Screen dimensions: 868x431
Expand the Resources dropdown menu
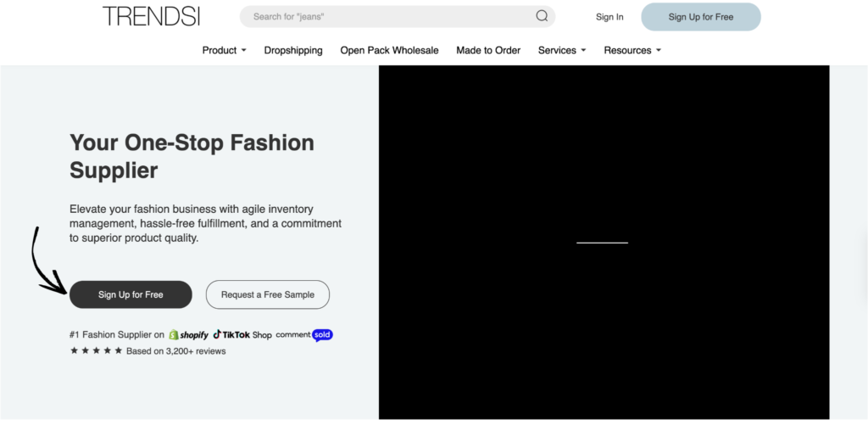tap(632, 50)
